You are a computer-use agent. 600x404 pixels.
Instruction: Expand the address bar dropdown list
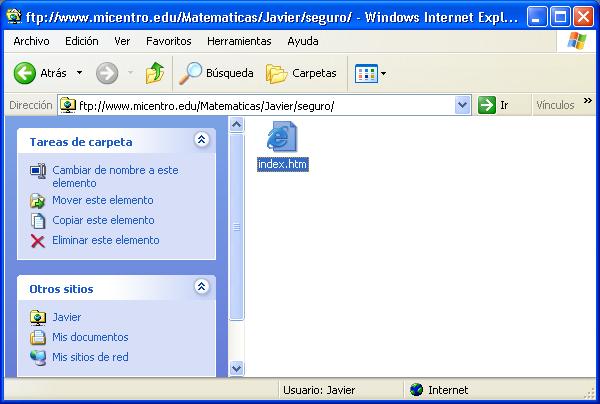462,105
